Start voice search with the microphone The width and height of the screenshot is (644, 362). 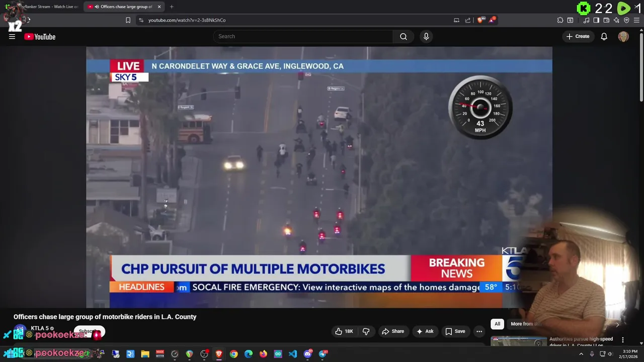point(426,36)
